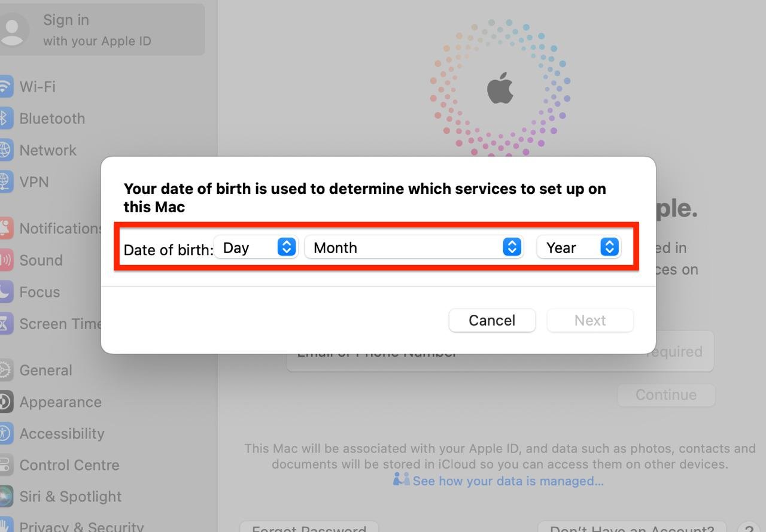Click the disabled Next button

590,320
